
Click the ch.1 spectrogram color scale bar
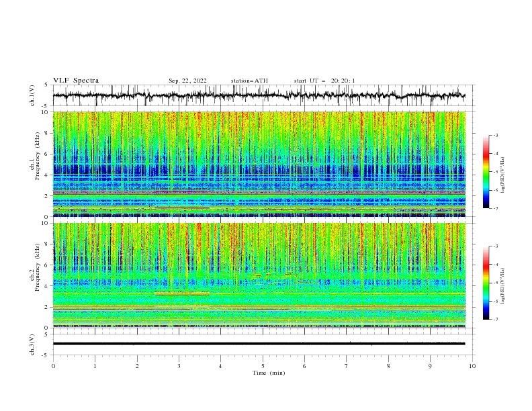(486, 172)
